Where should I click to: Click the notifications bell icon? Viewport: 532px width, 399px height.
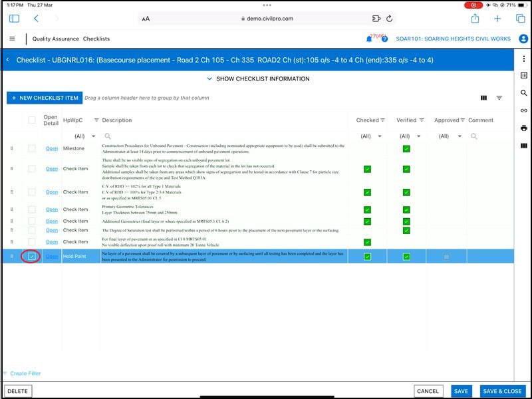[370, 39]
